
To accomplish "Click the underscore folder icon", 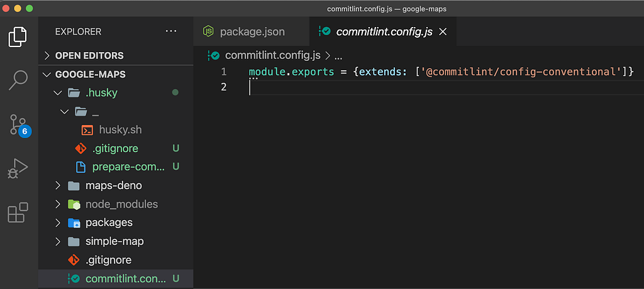I will coord(81,112).
